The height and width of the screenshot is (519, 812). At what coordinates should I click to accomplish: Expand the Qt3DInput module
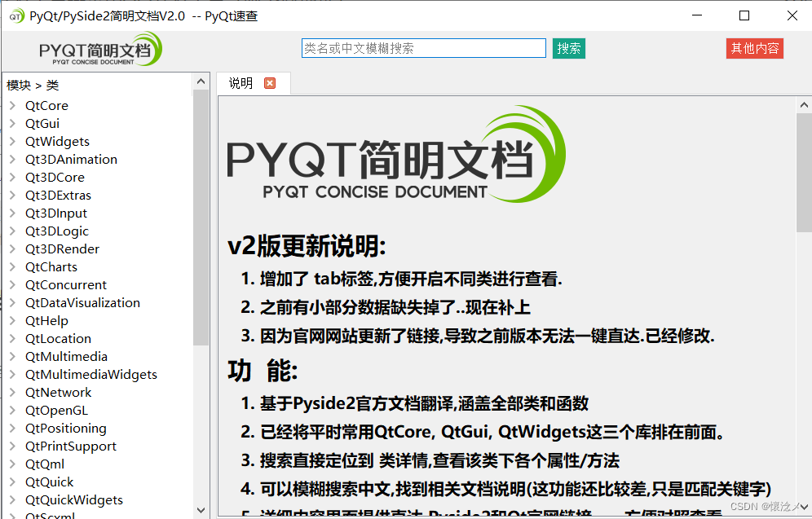click(13, 213)
